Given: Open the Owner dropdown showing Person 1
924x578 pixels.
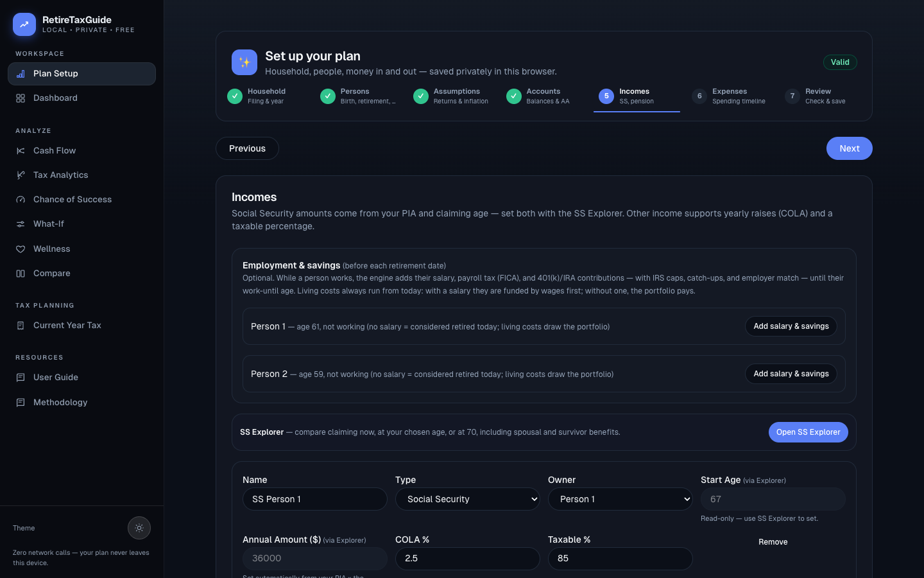Looking at the screenshot, I should point(620,499).
